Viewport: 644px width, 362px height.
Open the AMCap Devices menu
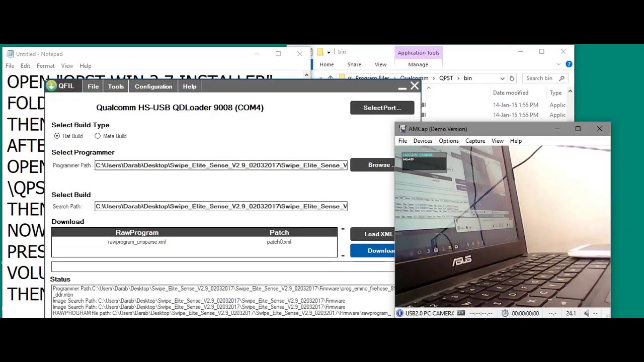click(x=423, y=141)
